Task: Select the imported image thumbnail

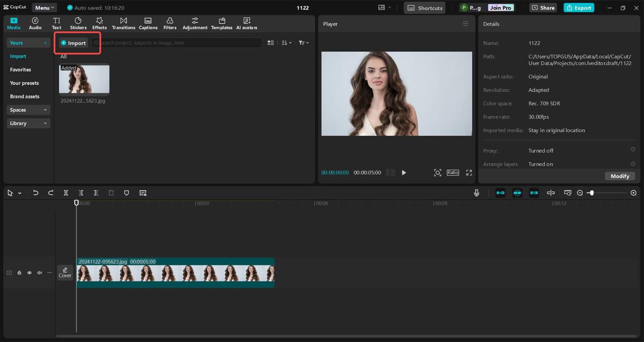Action: pyautogui.click(x=84, y=79)
